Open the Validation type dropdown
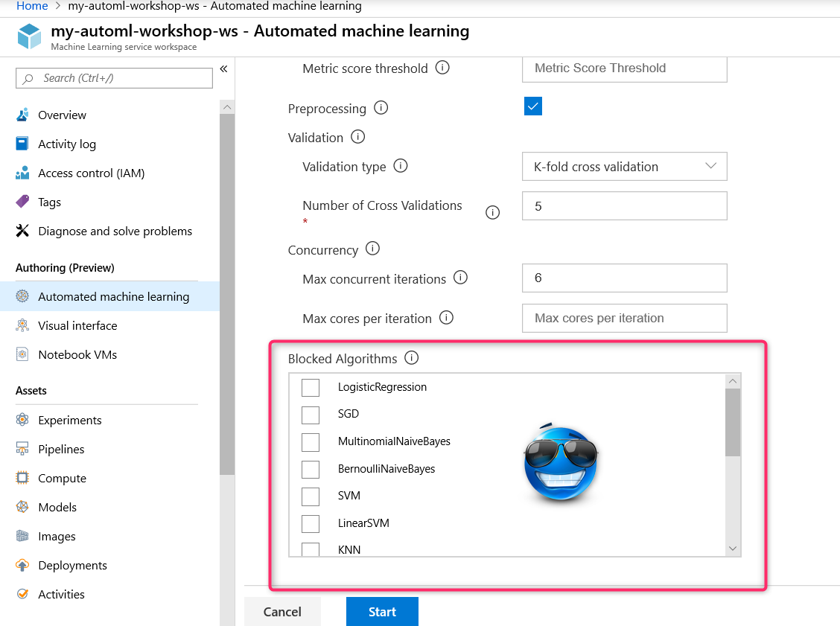Image resolution: width=840 pixels, height=626 pixels. pyautogui.click(x=625, y=167)
